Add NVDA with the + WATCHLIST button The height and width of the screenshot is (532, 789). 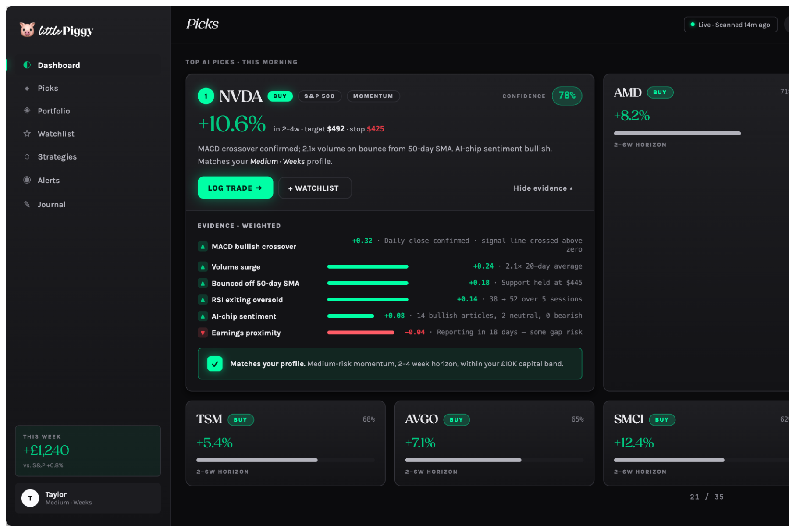pos(315,188)
